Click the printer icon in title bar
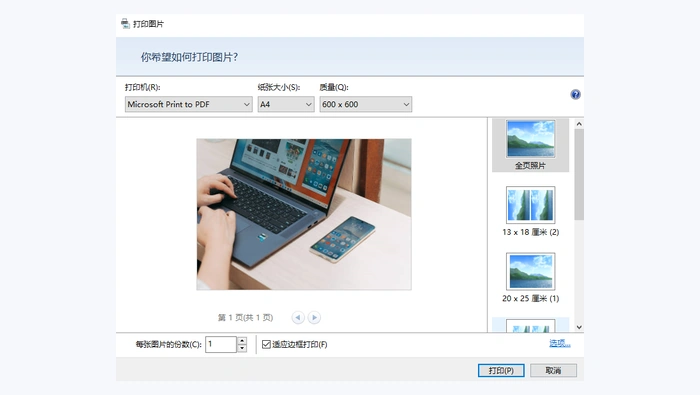 pos(125,24)
